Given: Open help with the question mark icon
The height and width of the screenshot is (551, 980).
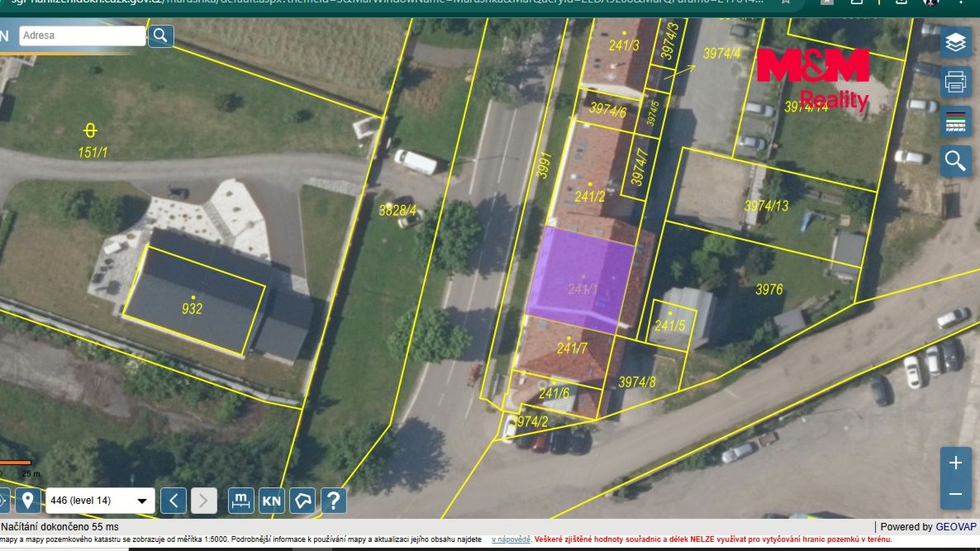Looking at the screenshot, I should [x=334, y=501].
